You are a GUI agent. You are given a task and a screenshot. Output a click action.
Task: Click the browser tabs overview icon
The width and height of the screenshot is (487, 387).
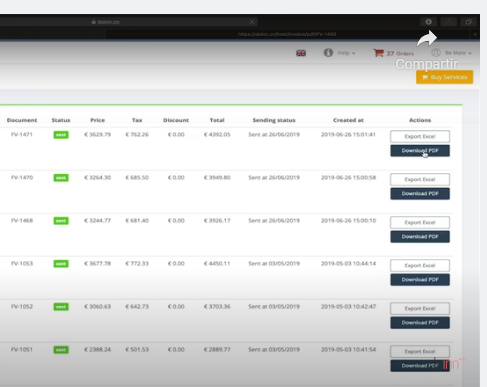(x=469, y=22)
